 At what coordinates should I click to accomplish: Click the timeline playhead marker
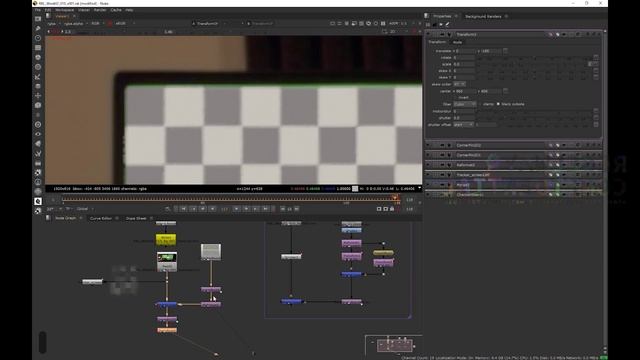coord(395,198)
